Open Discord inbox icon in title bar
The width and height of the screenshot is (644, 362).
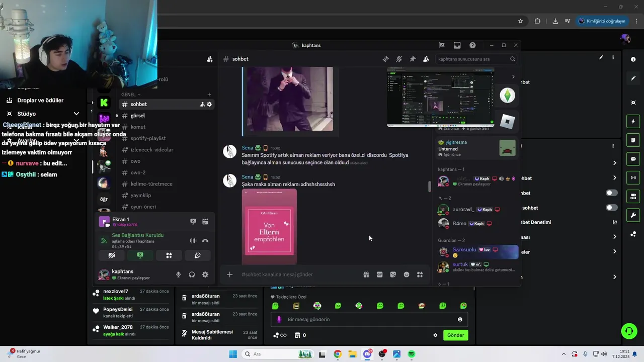[x=457, y=45]
